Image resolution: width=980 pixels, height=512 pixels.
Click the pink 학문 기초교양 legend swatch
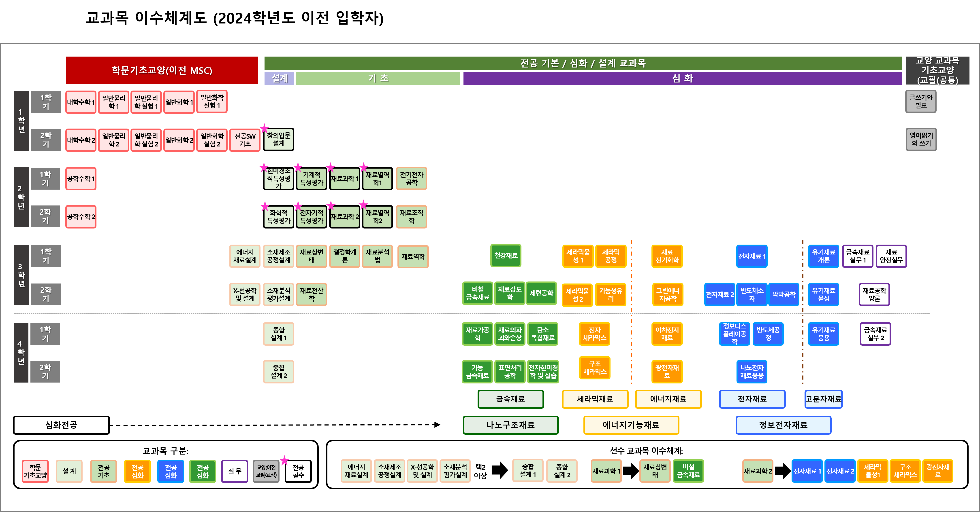[x=35, y=471]
